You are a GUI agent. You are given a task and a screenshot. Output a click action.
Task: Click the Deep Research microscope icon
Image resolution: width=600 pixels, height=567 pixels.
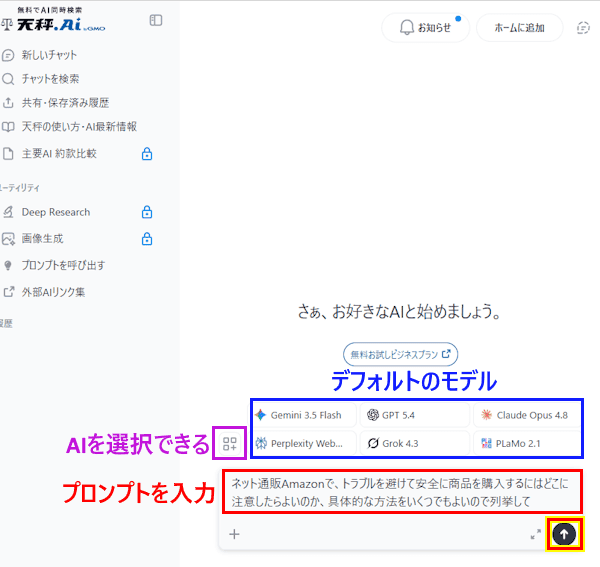[x=8, y=212]
